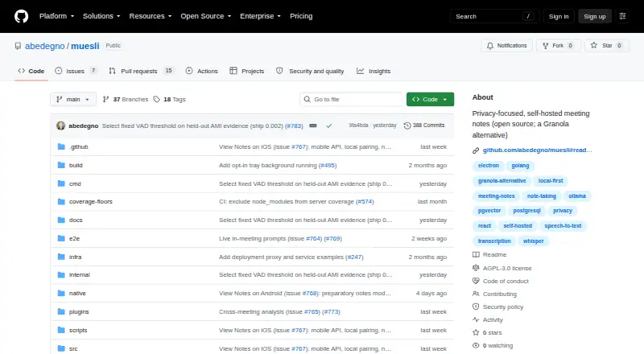Expand the green Code dropdown button
Screen dimensions: 644x354
(430, 100)
